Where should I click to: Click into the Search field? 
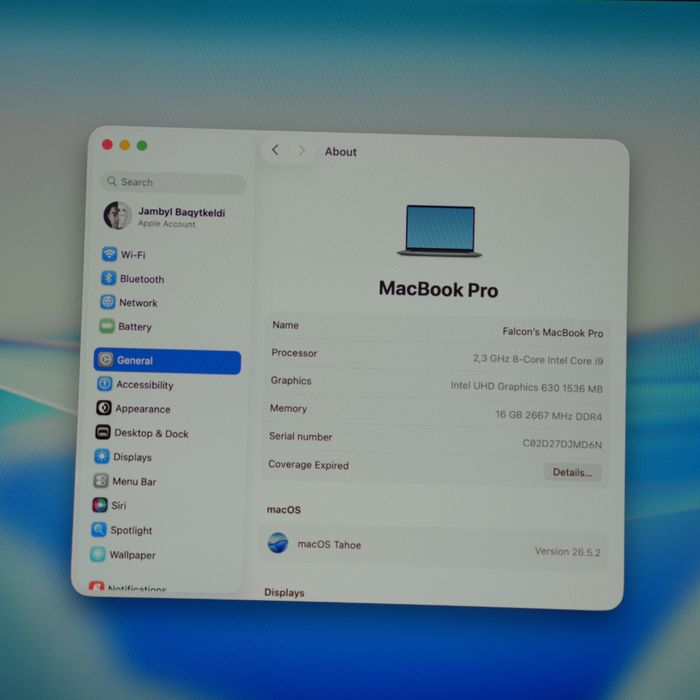[173, 183]
